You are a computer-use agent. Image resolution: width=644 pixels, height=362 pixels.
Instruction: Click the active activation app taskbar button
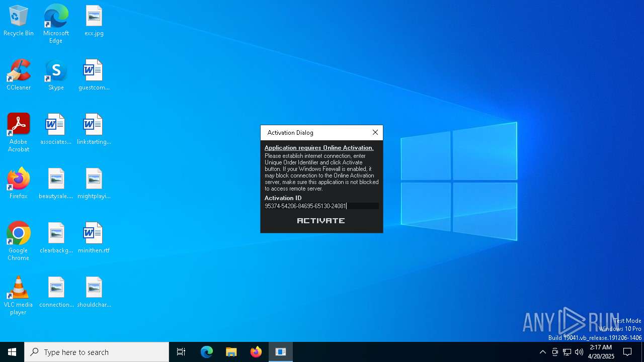click(281, 352)
